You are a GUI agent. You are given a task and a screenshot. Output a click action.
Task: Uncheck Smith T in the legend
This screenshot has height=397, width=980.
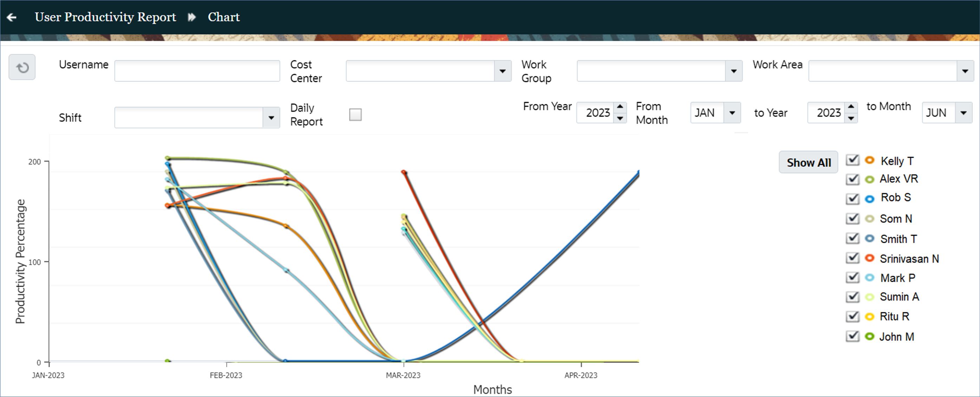[852, 238]
